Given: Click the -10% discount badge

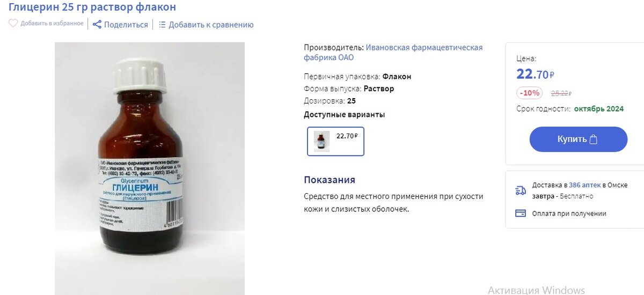Looking at the screenshot, I should 530,93.
